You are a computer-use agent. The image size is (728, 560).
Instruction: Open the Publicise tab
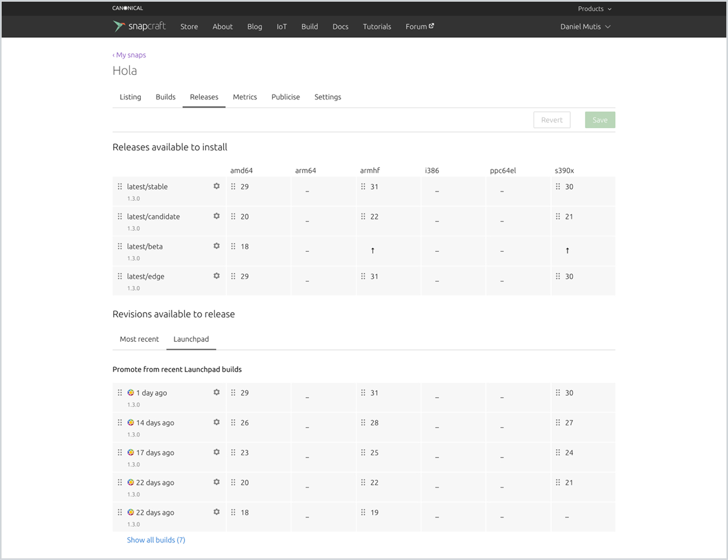[286, 97]
